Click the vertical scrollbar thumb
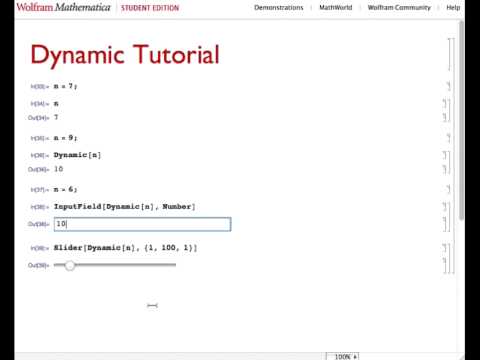This screenshot has width=480, height=360. pyautogui.click(x=461, y=120)
